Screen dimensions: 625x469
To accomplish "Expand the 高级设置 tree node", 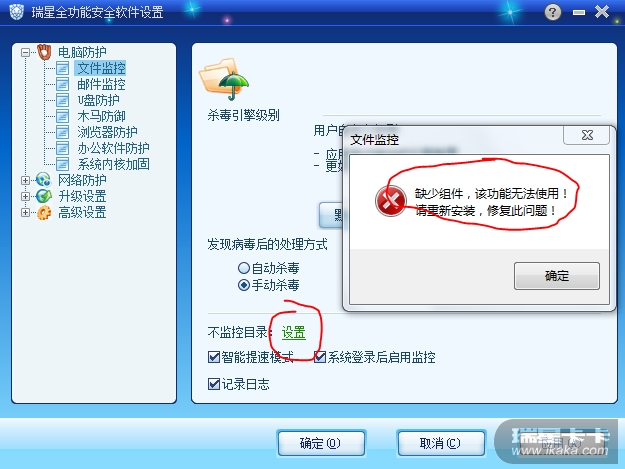I will [26, 212].
